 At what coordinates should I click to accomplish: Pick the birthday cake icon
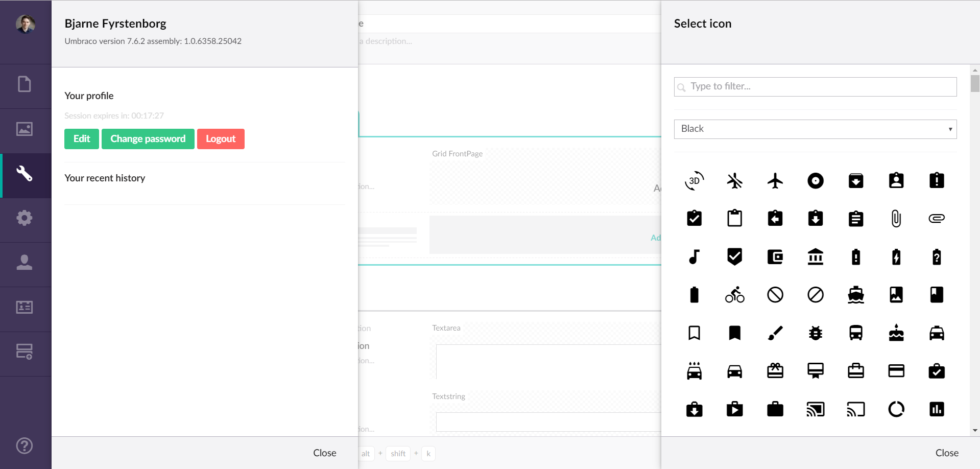(896, 333)
